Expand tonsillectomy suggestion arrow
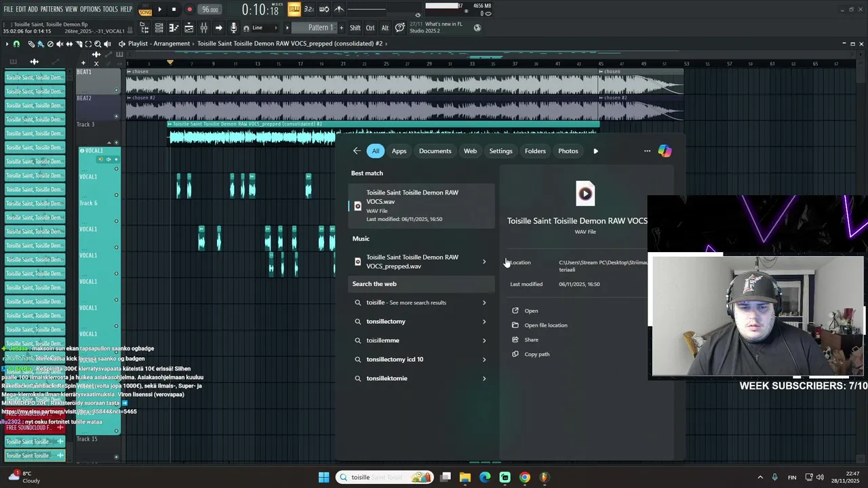The width and height of the screenshot is (868, 488). pos(484,322)
